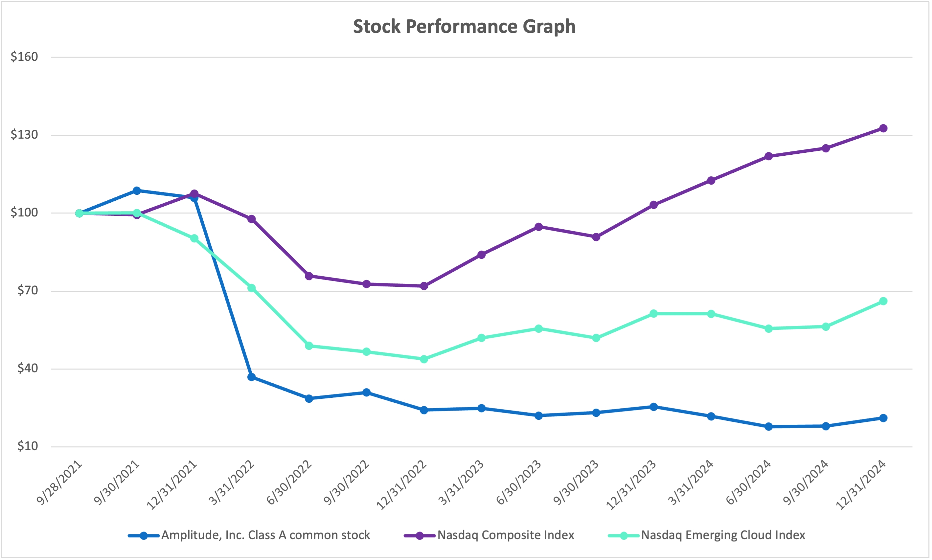Image resolution: width=932 pixels, height=560 pixels.
Task: Click Nasdaq Composite point at 12/31/2021
Action: pyautogui.click(x=194, y=193)
